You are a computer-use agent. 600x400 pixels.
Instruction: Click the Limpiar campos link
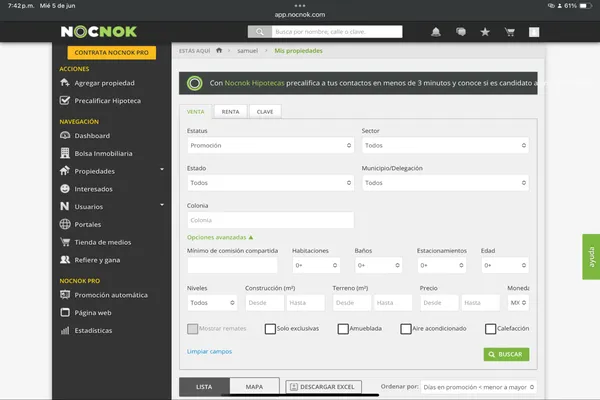[x=209, y=352]
